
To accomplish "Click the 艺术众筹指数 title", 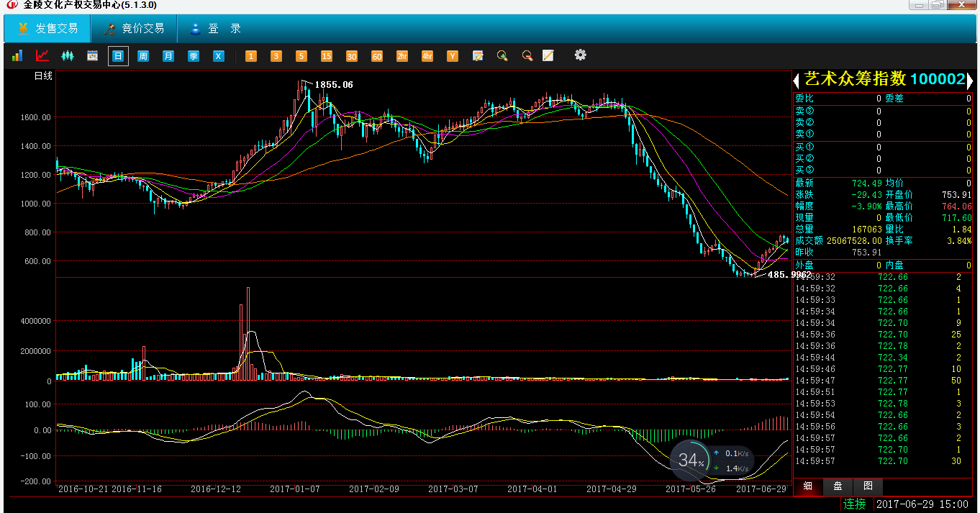I will tap(855, 79).
